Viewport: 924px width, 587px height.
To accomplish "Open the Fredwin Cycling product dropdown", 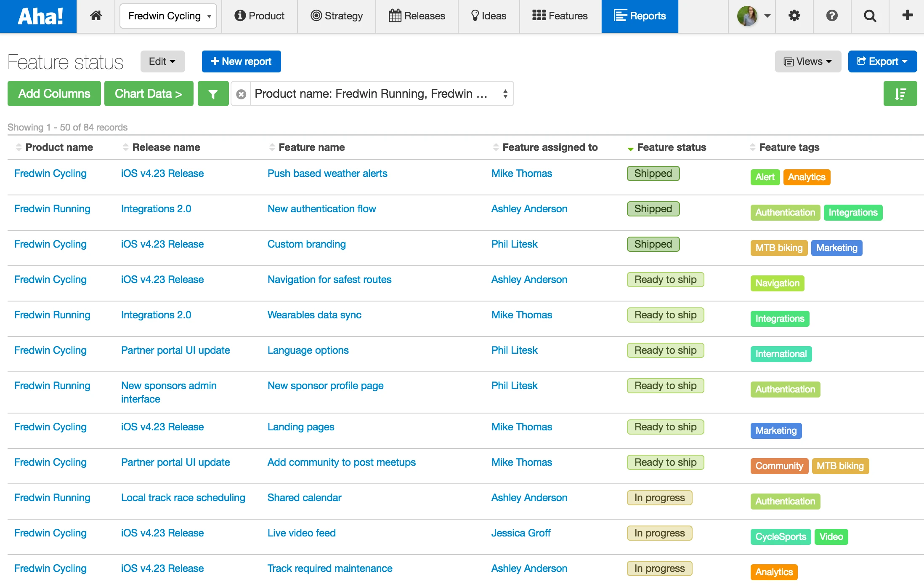I will (168, 16).
